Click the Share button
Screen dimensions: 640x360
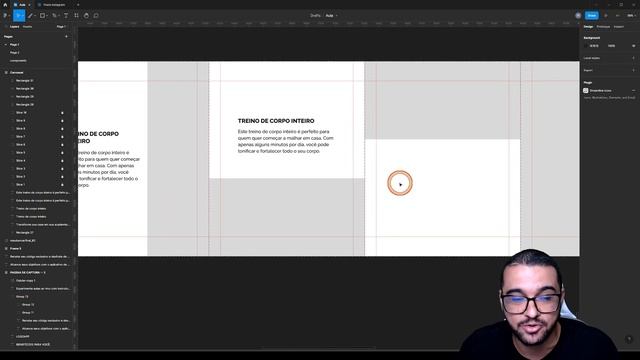(591, 16)
